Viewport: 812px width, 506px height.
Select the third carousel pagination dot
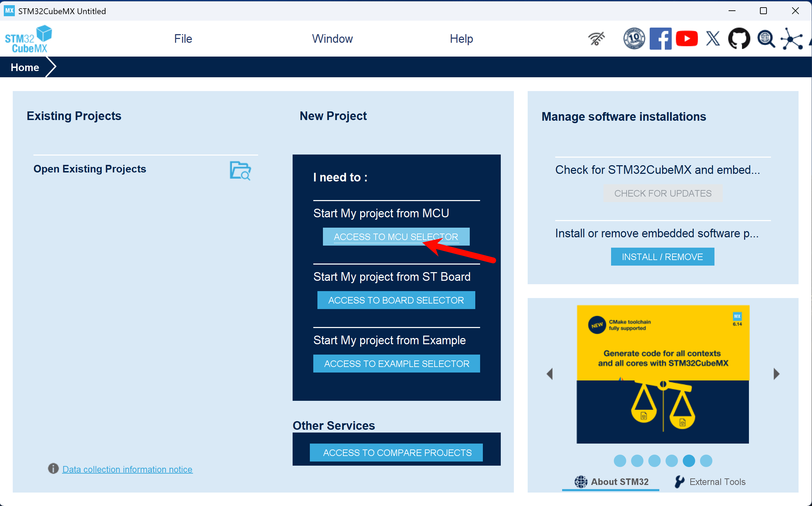point(654,461)
